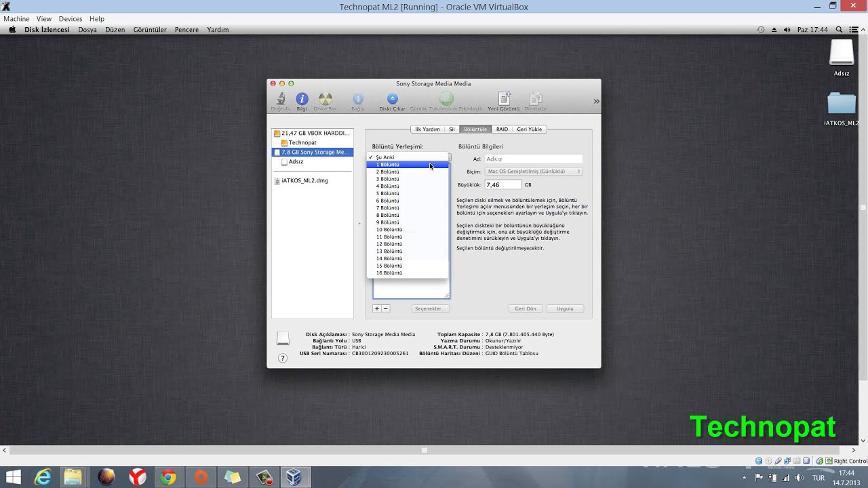
Task: Open VirtualBox icon in Windows taskbar
Action: tap(293, 477)
